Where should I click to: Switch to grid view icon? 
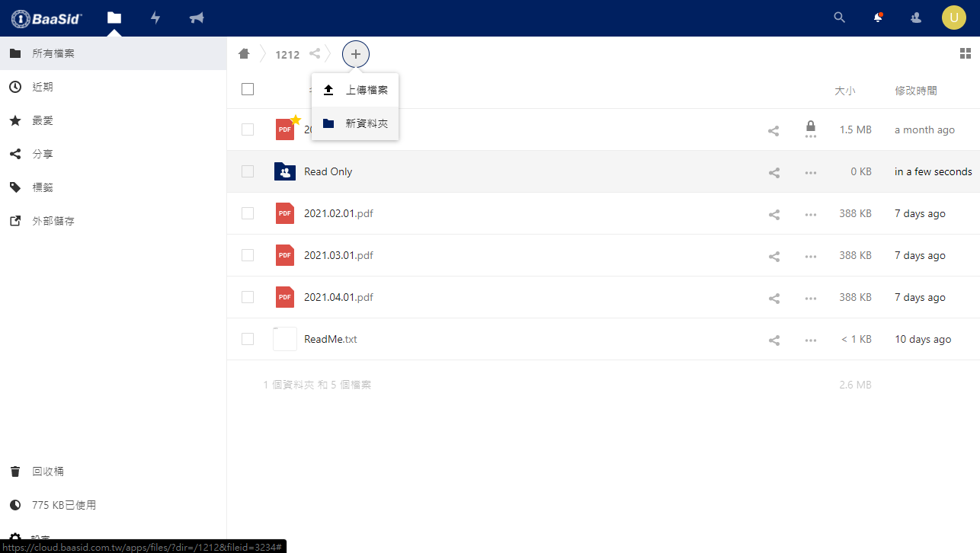pyautogui.click(x=966, y=53)
